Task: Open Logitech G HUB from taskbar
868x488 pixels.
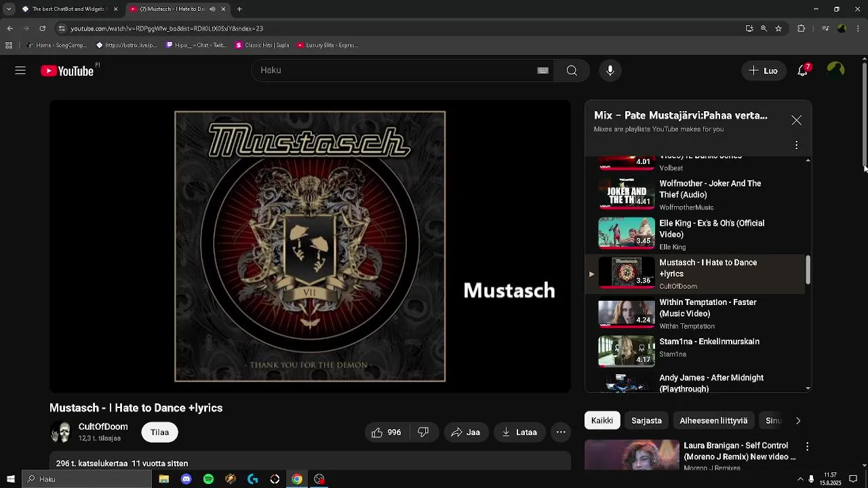Action: pos(253,479)
